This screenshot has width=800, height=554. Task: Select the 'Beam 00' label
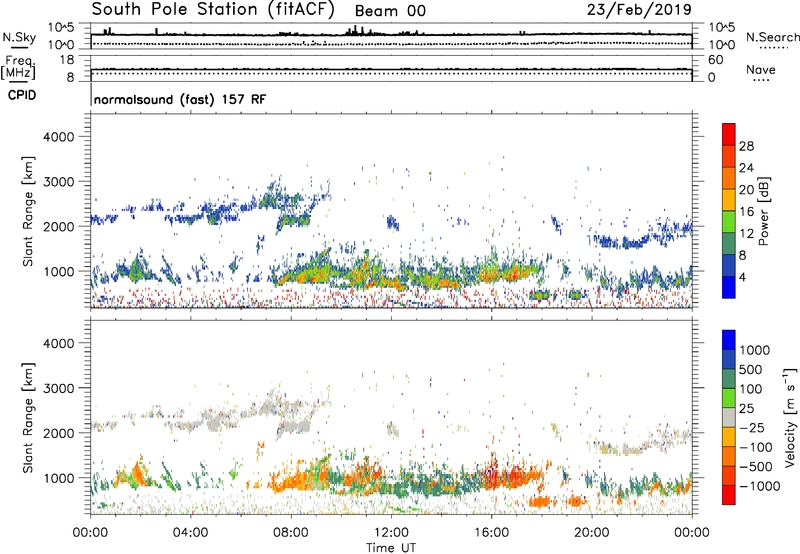[x=390, y=11]
